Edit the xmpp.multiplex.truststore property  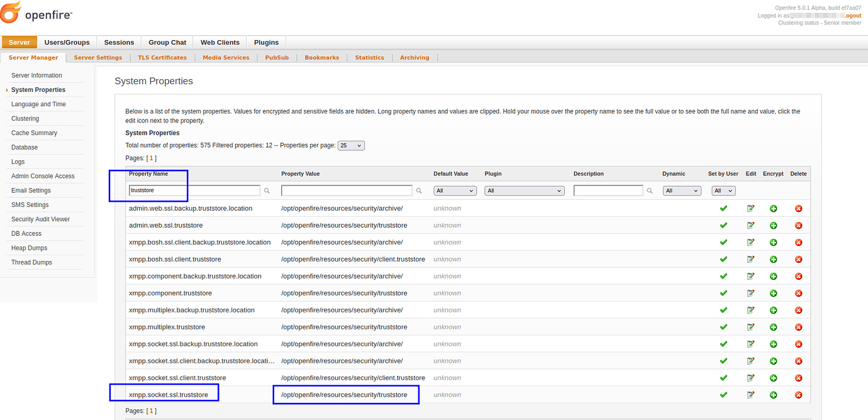click(x=751, y=327)
